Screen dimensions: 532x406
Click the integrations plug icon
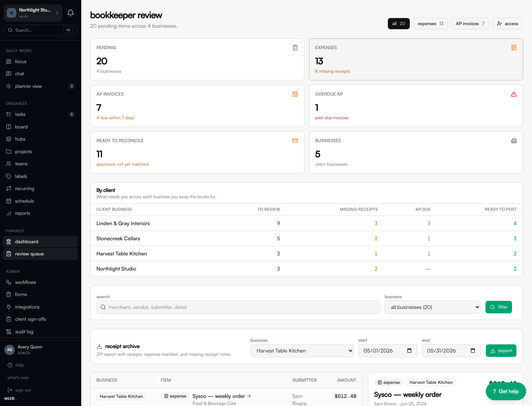[x=9, y=307]
